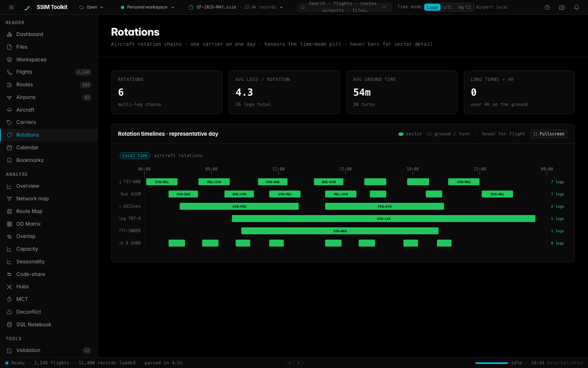Click the Workspaces layers icon
Viewport: 588px width, 368px height.
pyautogui.click(x=9, y=60)
